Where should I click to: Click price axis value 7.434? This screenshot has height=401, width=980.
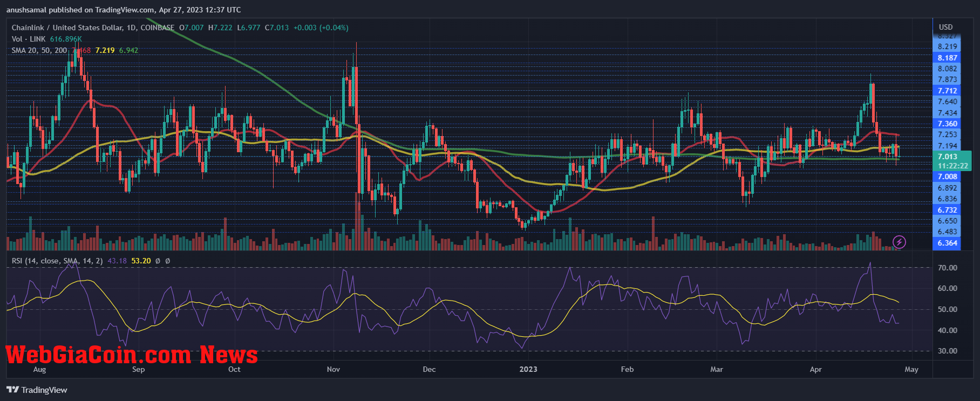pos(948,113)
